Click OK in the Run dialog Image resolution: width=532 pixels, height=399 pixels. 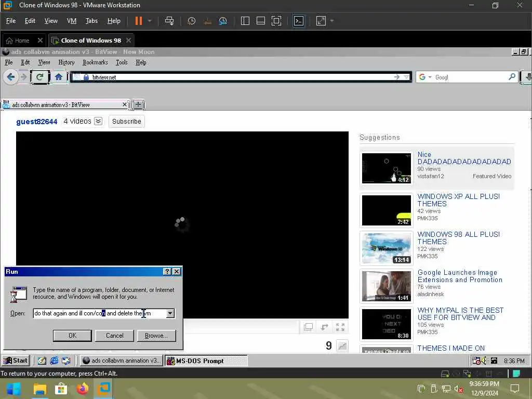pos(72,336)
